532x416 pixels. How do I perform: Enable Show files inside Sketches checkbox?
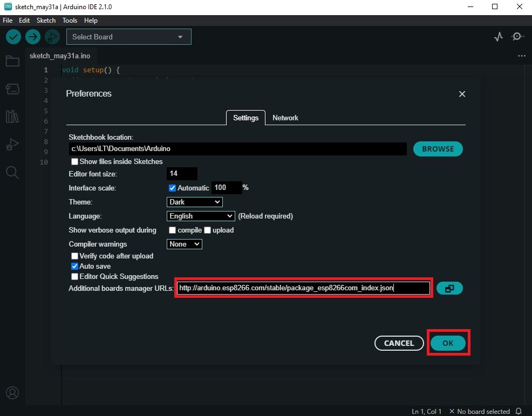75,162
